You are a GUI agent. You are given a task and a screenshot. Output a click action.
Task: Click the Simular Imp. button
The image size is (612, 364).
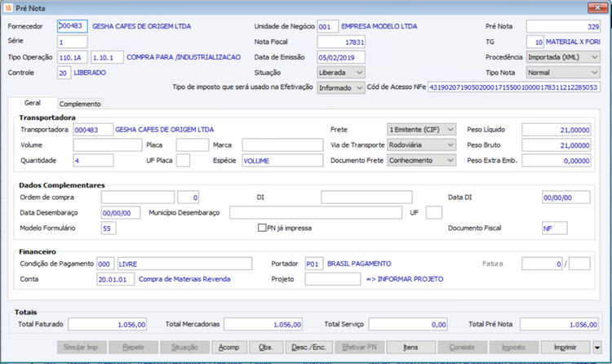(x=82, y=347)
